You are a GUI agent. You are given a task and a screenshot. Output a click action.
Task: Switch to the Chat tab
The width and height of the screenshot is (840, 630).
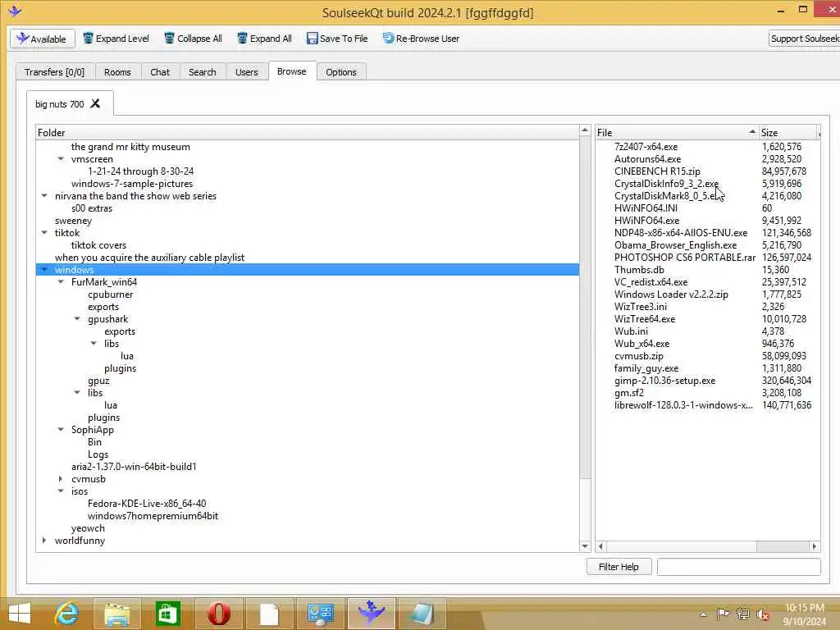160,72
